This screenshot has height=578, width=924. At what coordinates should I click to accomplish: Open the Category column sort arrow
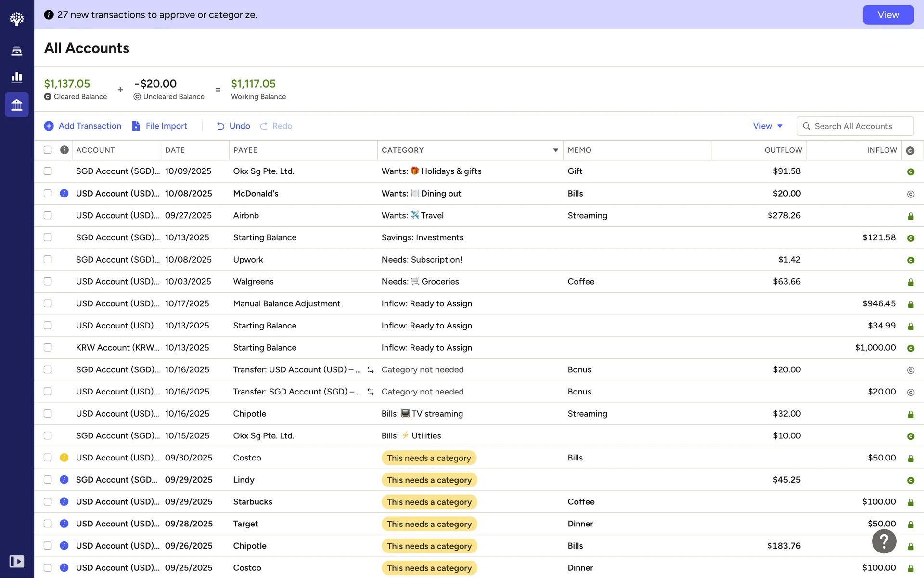[555, 150]
